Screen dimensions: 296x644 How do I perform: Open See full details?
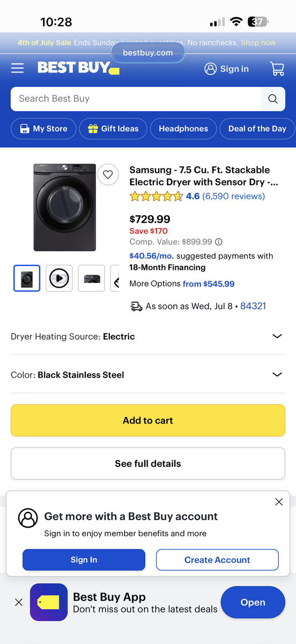coord(148,464)
